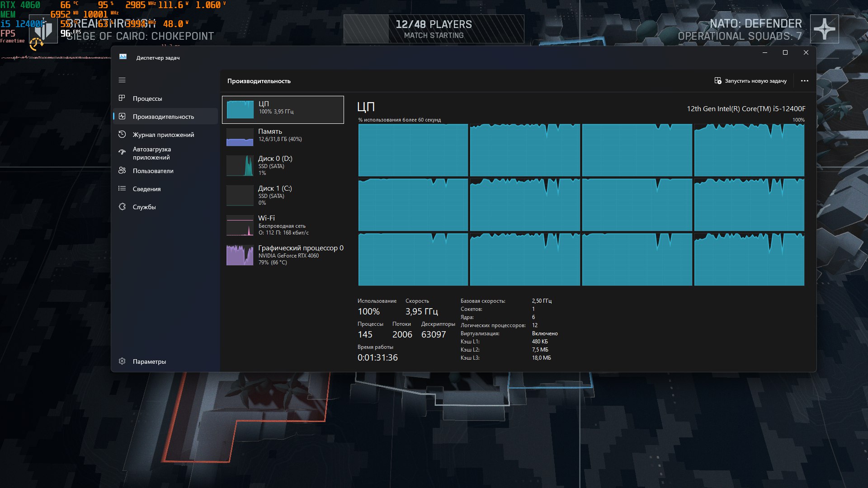Select the ЦП performance item
Screen dimensions: 868x488
[x=283, y=109]
